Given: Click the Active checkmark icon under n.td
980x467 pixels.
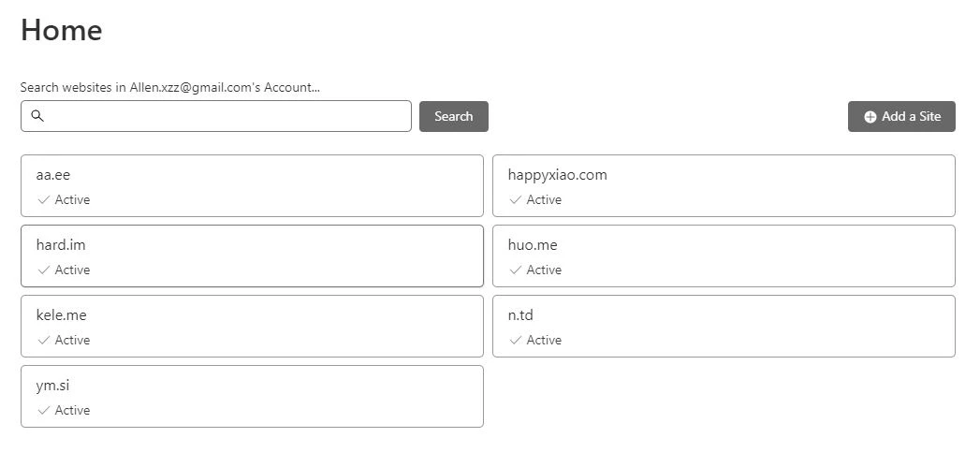Looking at the screenshot, I should click(515, 340).
